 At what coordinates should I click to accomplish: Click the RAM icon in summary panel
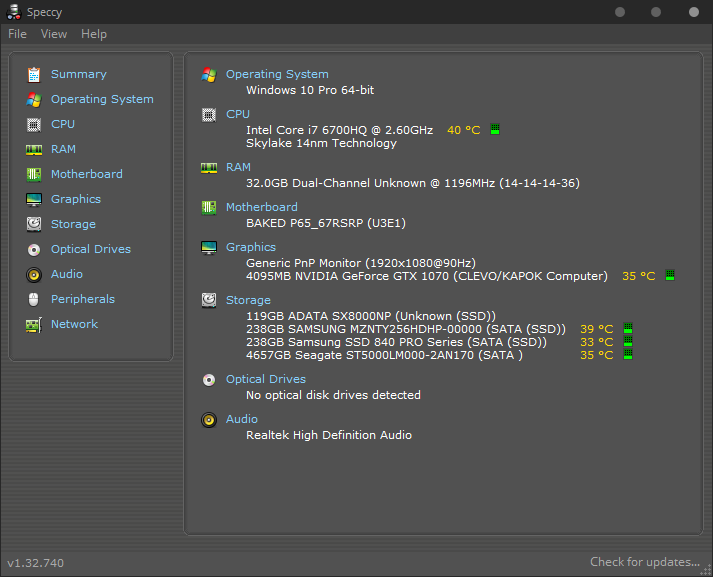pyautogui.click(x=209, y=168)
